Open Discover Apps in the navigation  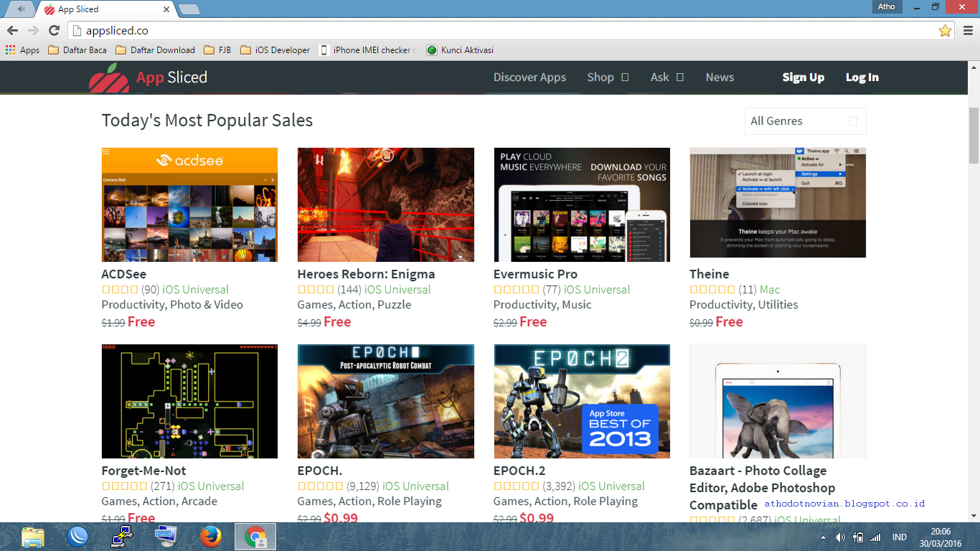pyautogui.click(x=529, y=77)
